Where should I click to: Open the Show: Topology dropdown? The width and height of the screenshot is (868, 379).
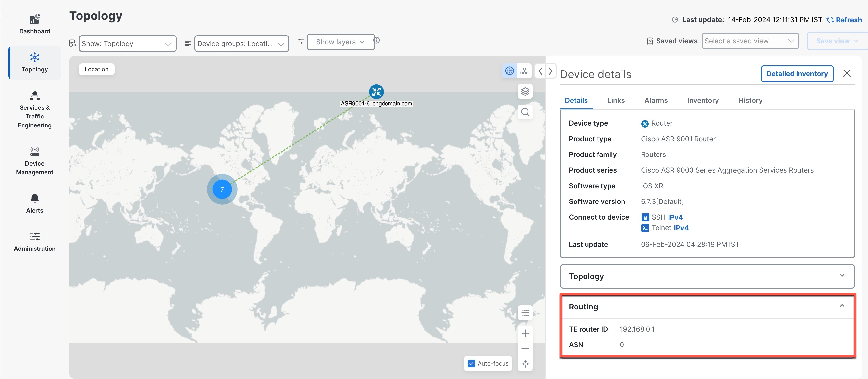coord(128,43)
